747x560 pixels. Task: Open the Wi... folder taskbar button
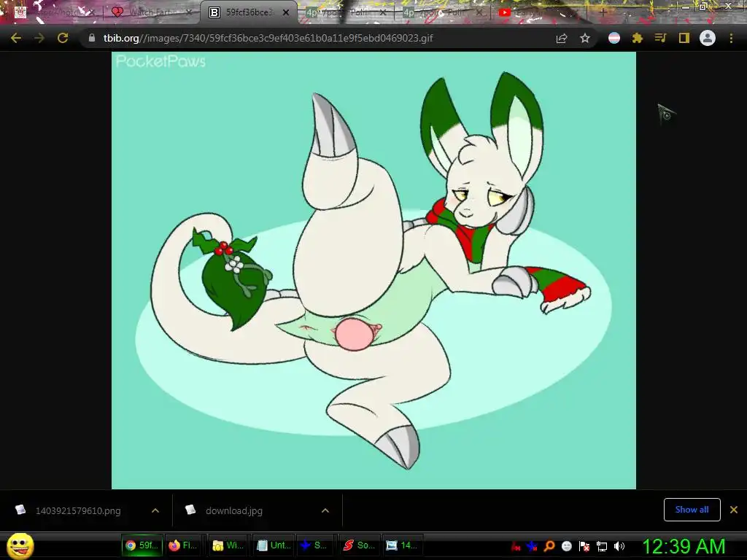click(228, 545)
